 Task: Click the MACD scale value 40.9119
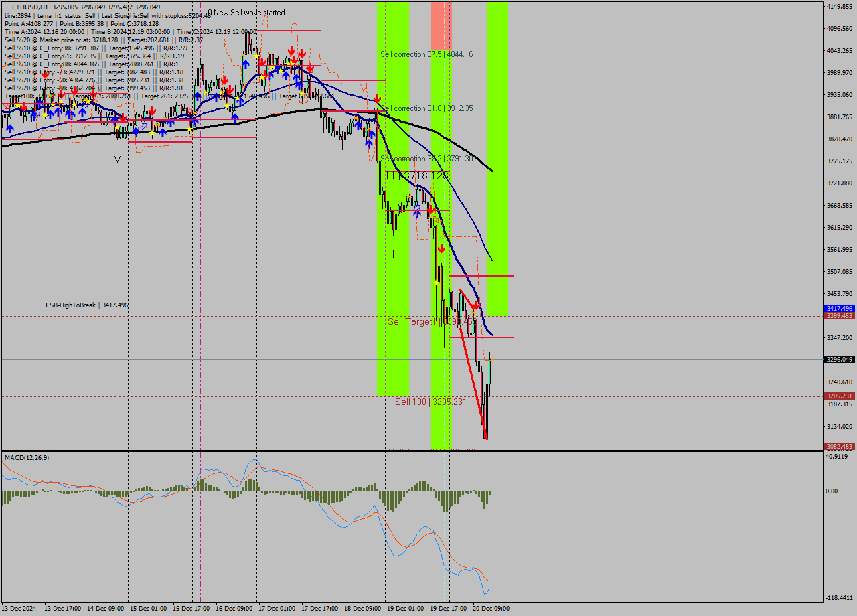pyautogui.click(x=838, y=457)
